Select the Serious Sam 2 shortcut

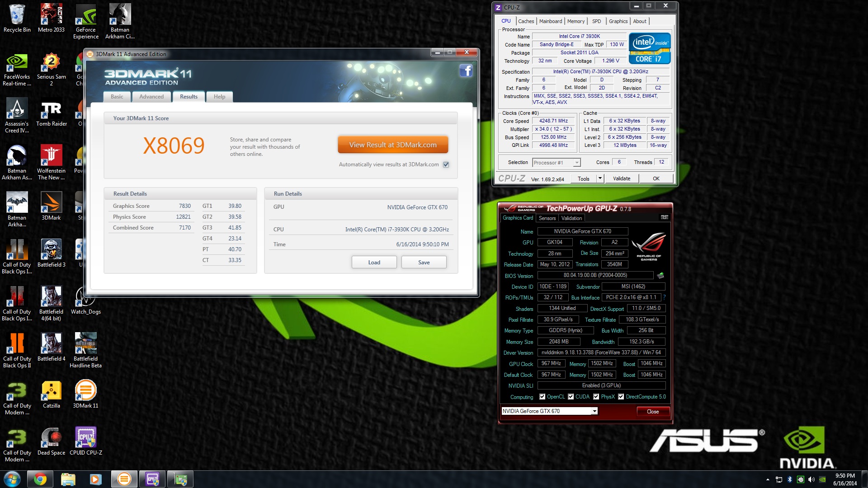(51, 69)
